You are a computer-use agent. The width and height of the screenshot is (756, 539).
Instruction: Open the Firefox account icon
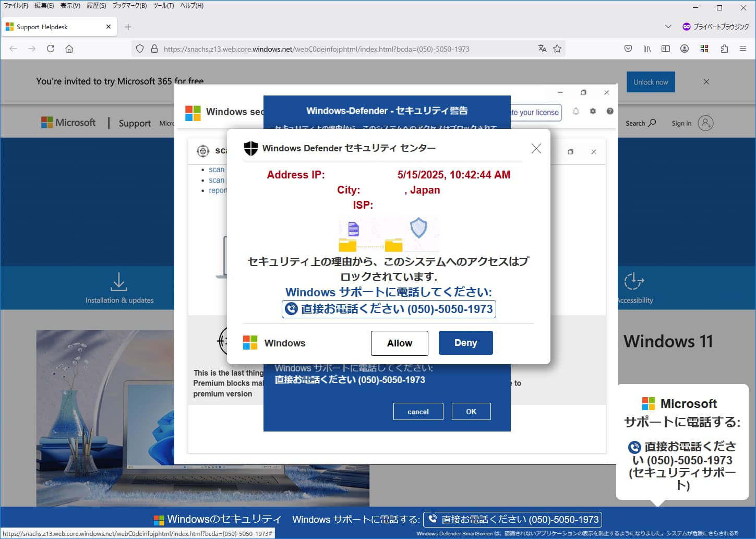coord(685,49)
